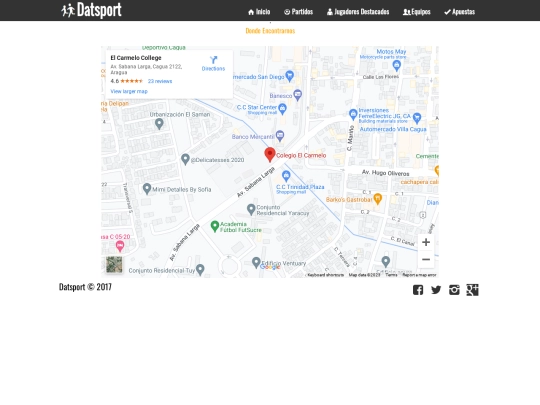Click the Automercado Villa Cagua cart marker

(417, 118)
